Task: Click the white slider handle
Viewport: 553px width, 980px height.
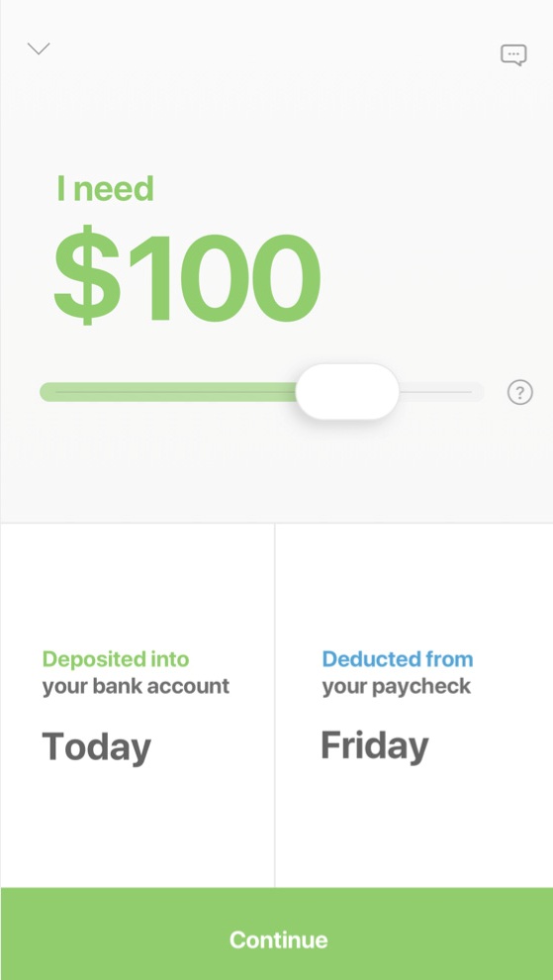Action: pos(347,392)
